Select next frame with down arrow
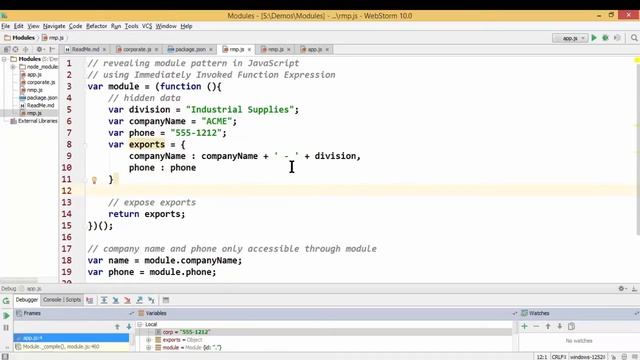 (129, 327)
